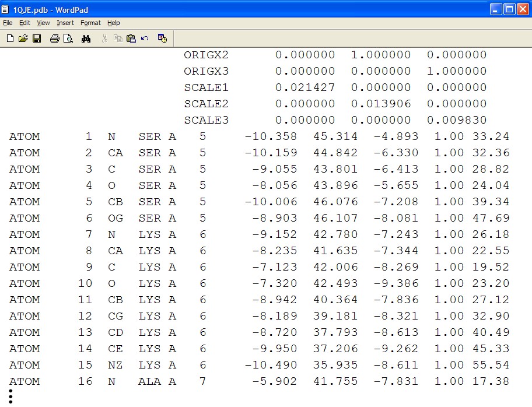The image size is (532, 407).
Task: Open the Edit menu
Action: (x=24, y=23)
